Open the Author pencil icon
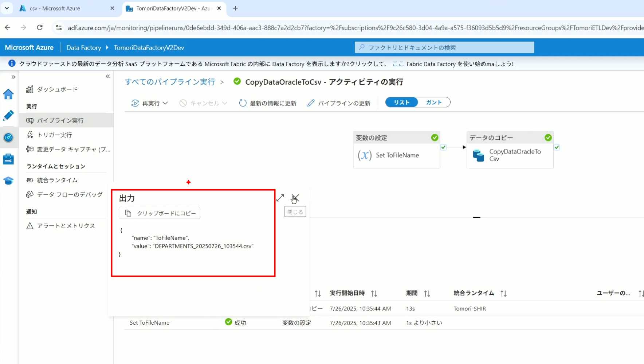The image size is (644, 364). pos(8,116)
